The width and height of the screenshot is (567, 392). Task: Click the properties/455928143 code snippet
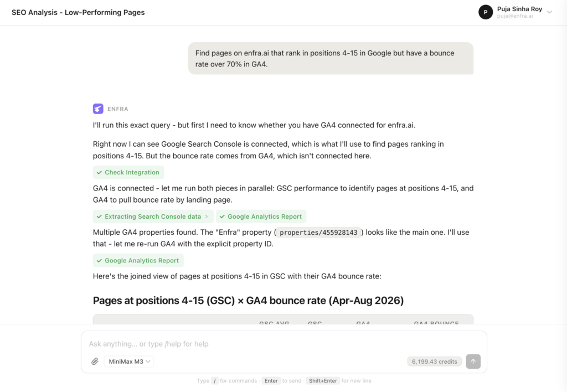pos(318,232)
